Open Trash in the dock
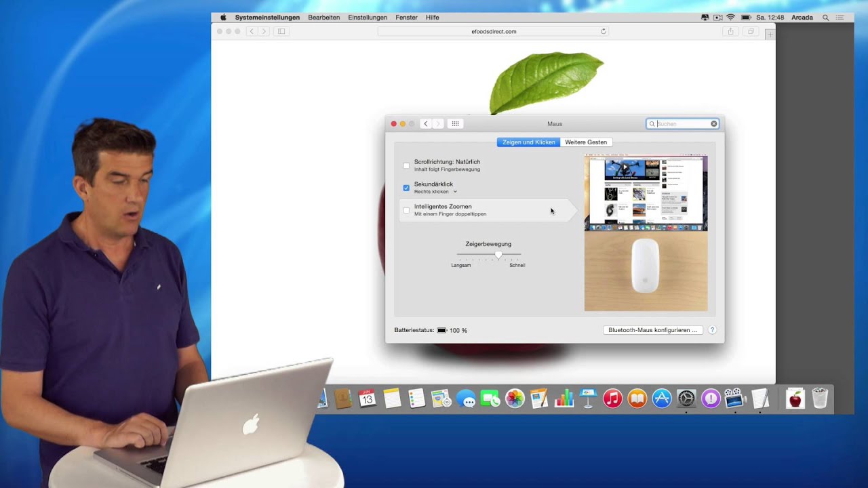The height and width of the screenshot is (488, 868). 820,399
